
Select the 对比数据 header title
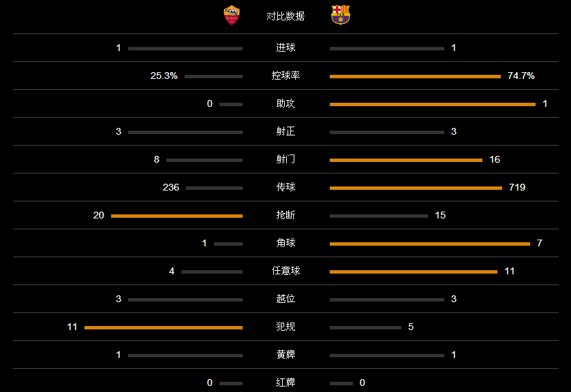tap(285, 16)
